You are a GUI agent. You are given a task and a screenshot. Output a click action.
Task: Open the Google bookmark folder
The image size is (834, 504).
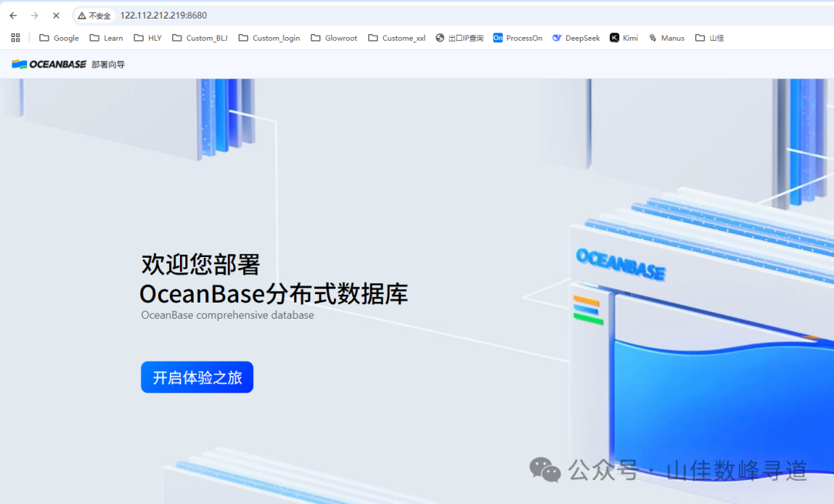coord(59,38)
